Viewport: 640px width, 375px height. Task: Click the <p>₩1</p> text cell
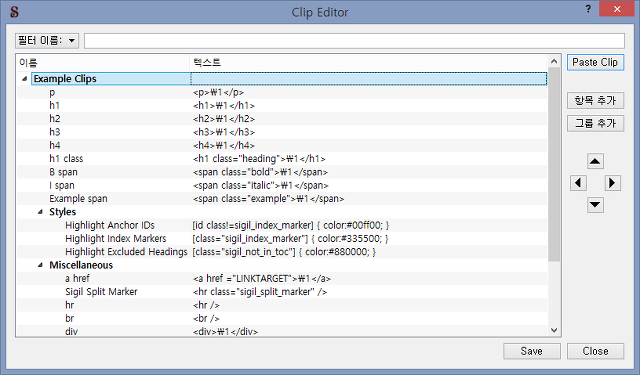(218, 92)
